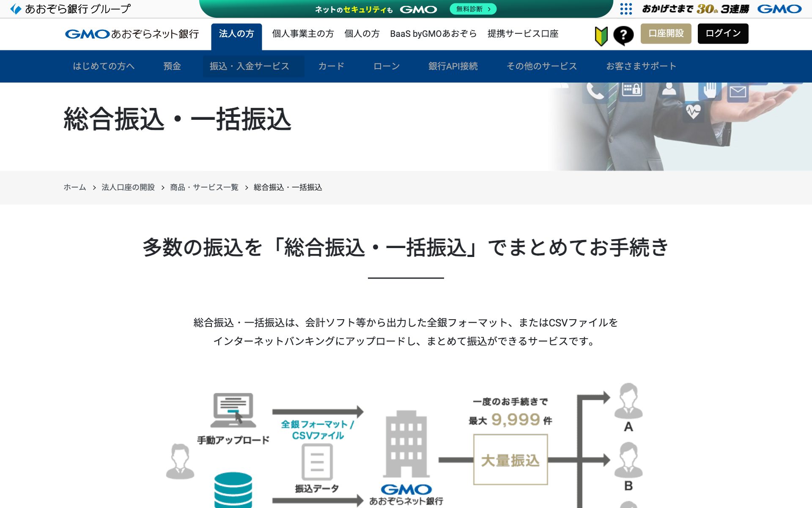Open the GMO services grid icon

pos(626,9)
